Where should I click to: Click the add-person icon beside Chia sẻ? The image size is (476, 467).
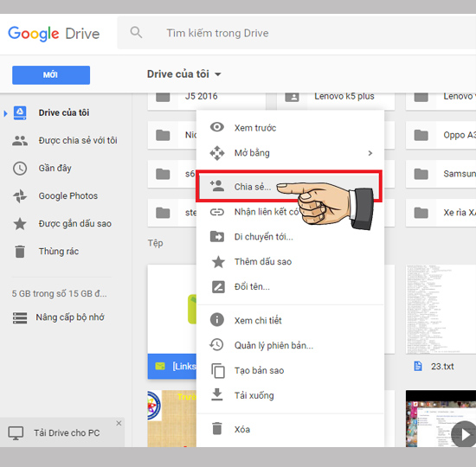[217, 186]
